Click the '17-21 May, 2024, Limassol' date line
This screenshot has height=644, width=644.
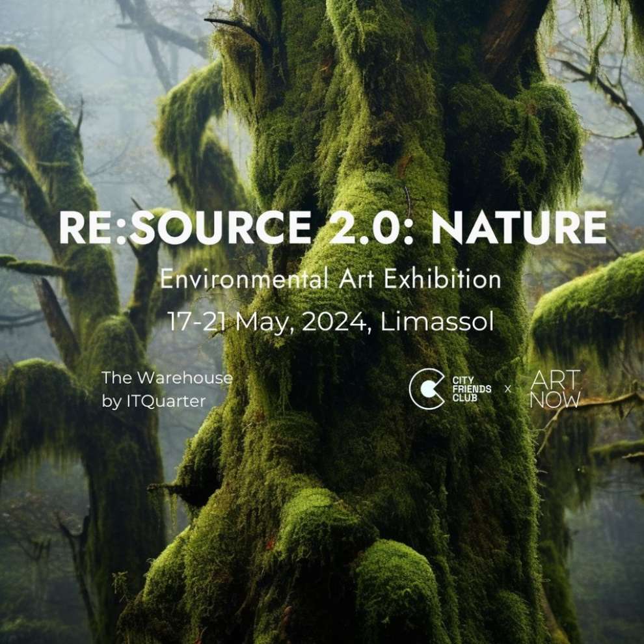click(x=330, y=322)
